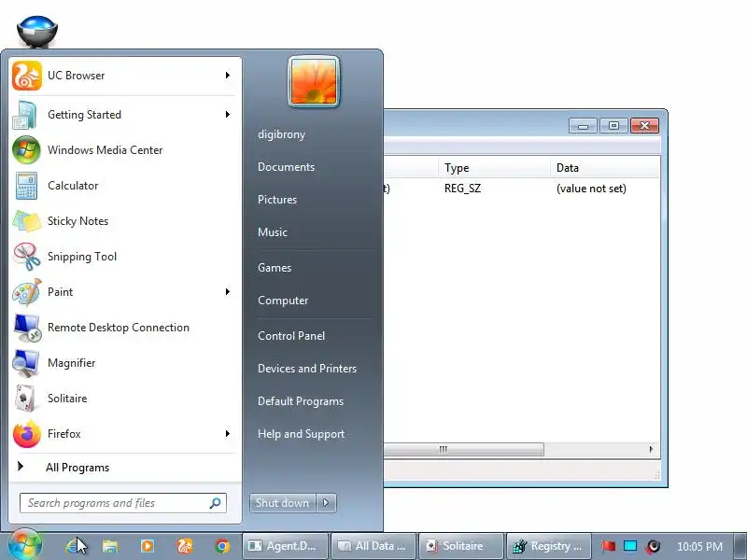Click the cyan monitor tray icon

coord(630,546)
